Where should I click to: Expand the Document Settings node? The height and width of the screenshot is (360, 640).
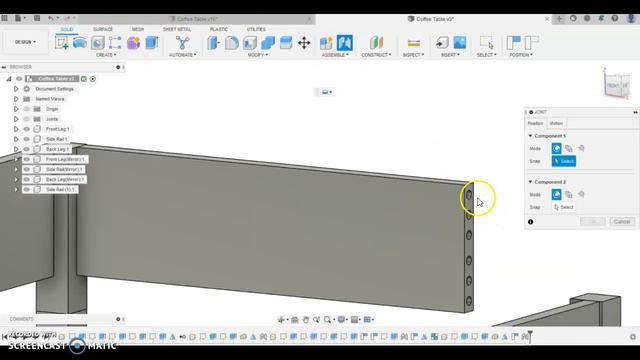16,89
